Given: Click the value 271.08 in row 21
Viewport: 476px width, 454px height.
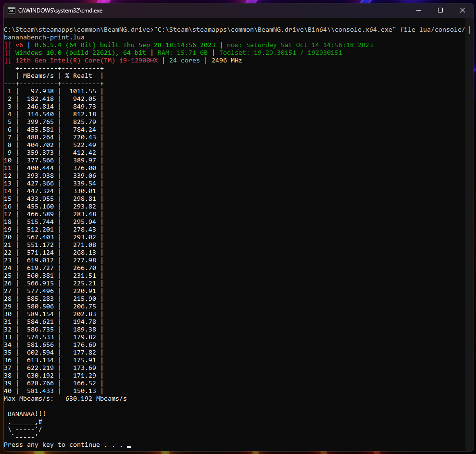Looking at the screenshot, I should 85,245.
